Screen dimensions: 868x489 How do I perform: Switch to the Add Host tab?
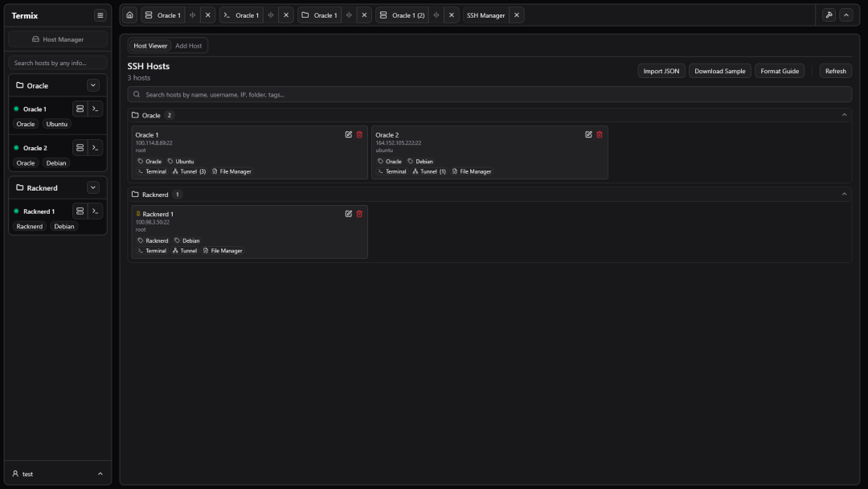pyautogui.click(x=189, y=46)
